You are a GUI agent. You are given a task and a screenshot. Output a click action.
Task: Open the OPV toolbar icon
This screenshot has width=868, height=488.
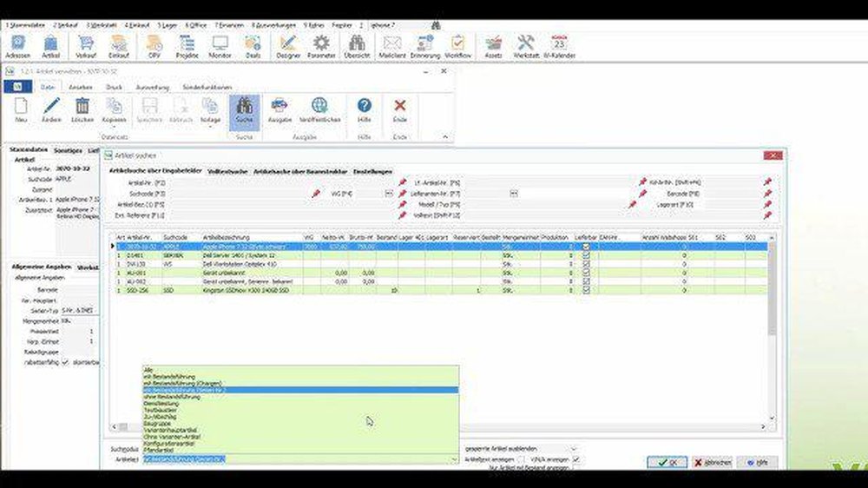(155, 47)
